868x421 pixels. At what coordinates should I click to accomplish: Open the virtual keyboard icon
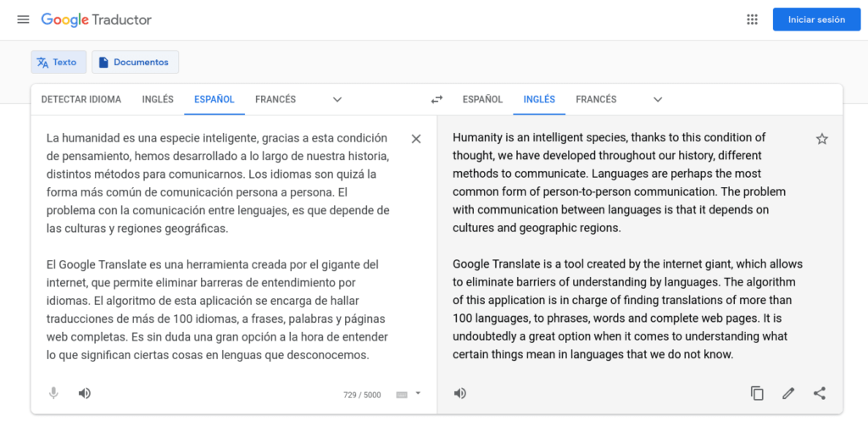[x=402, y=395]
